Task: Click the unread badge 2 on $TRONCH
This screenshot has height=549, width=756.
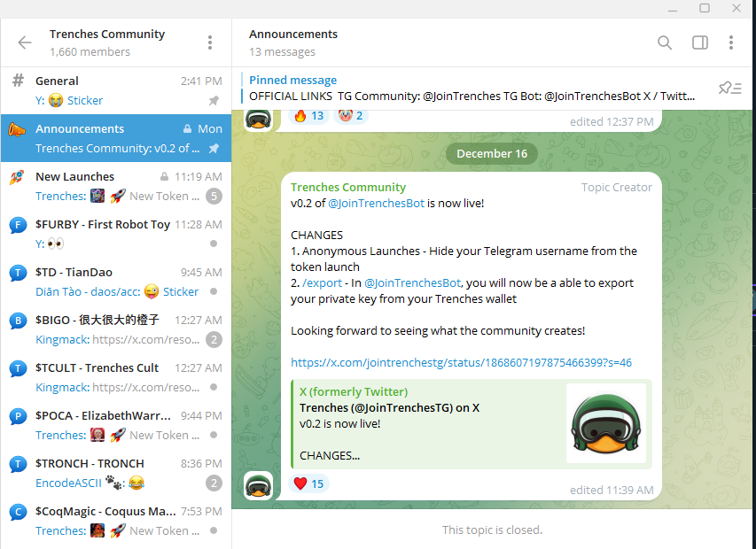Action: point(214,483)
